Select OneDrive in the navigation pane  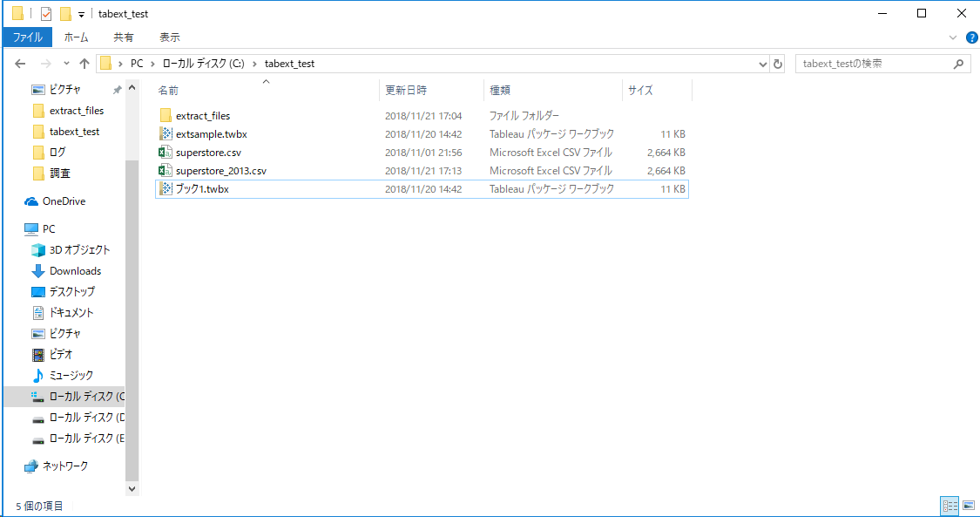point(64,201)
